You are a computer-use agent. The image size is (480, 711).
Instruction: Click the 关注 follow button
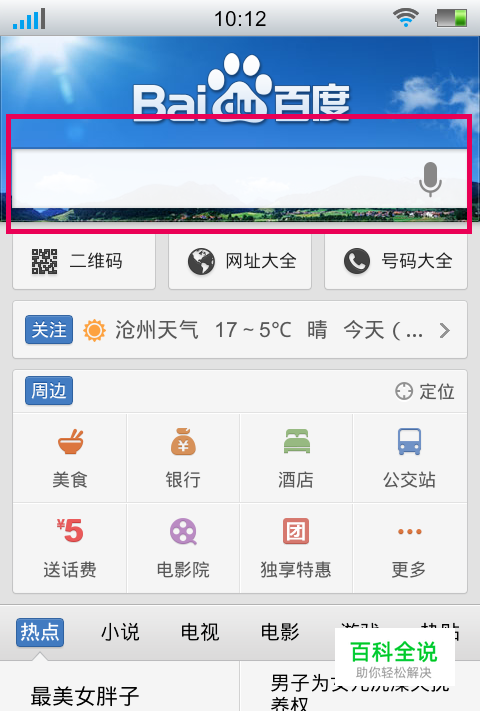pos(49,330)
